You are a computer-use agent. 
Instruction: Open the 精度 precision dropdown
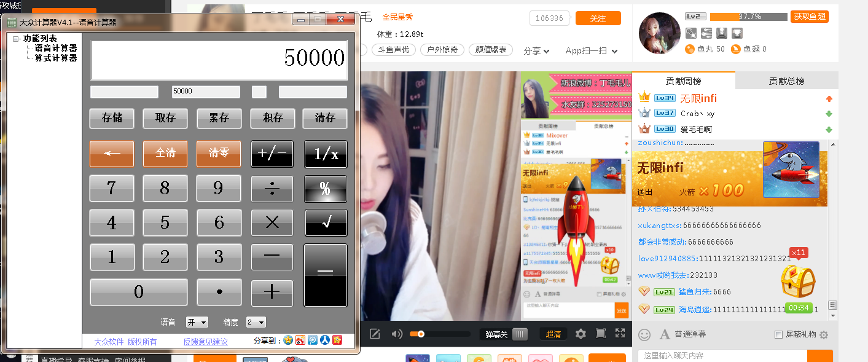pyautogui.click(x=256, y=322)
